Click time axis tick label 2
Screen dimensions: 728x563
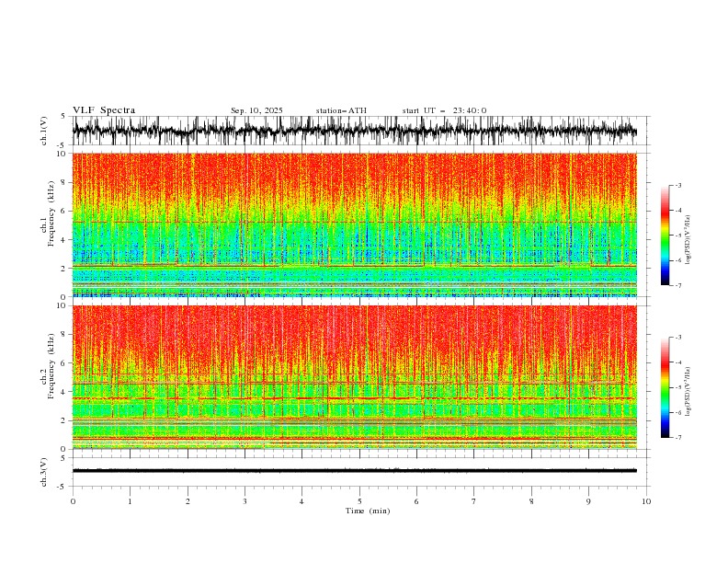188,501
